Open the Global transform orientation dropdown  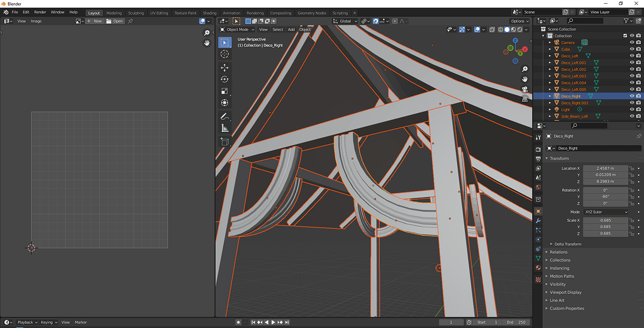345,21
